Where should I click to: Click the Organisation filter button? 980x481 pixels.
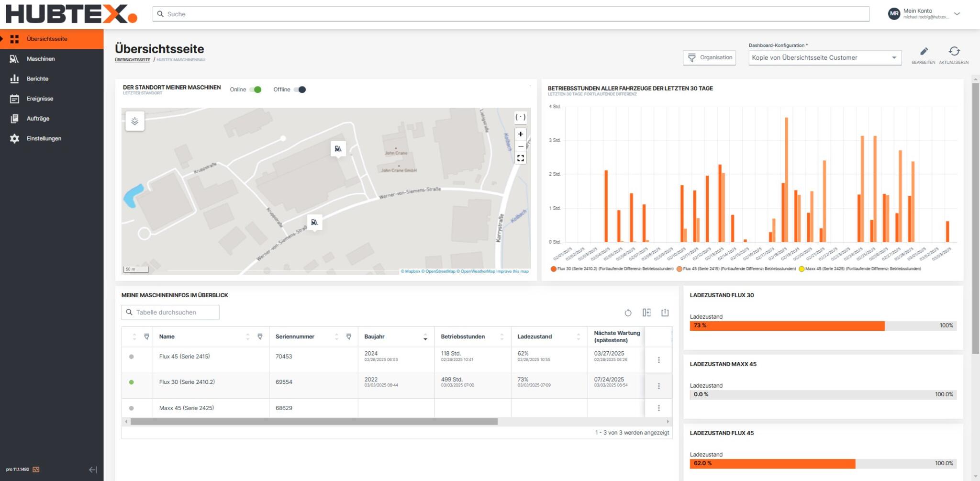click(709, 57)
